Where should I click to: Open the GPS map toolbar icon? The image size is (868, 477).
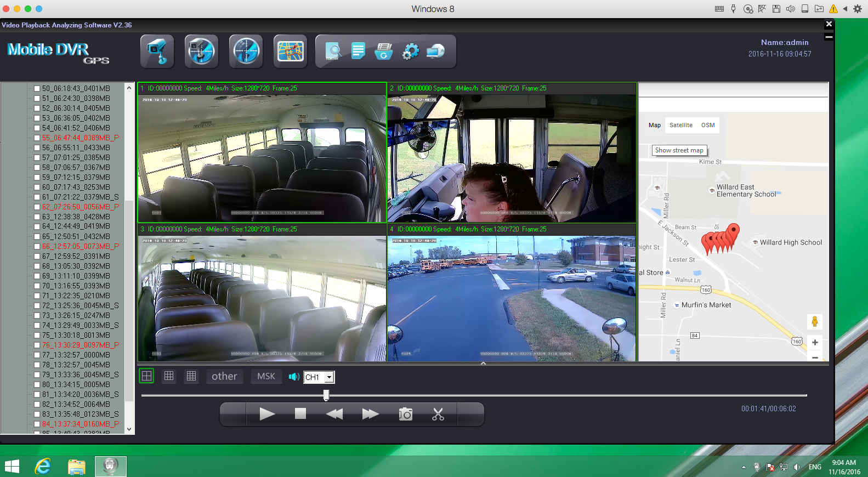(290, 52)
